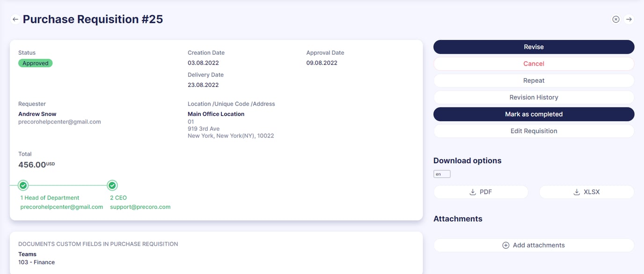The image size is (644, 274).
Task: Click the download icon on the XLSX button
Action: pyautogui.click(x=576, y=192)
